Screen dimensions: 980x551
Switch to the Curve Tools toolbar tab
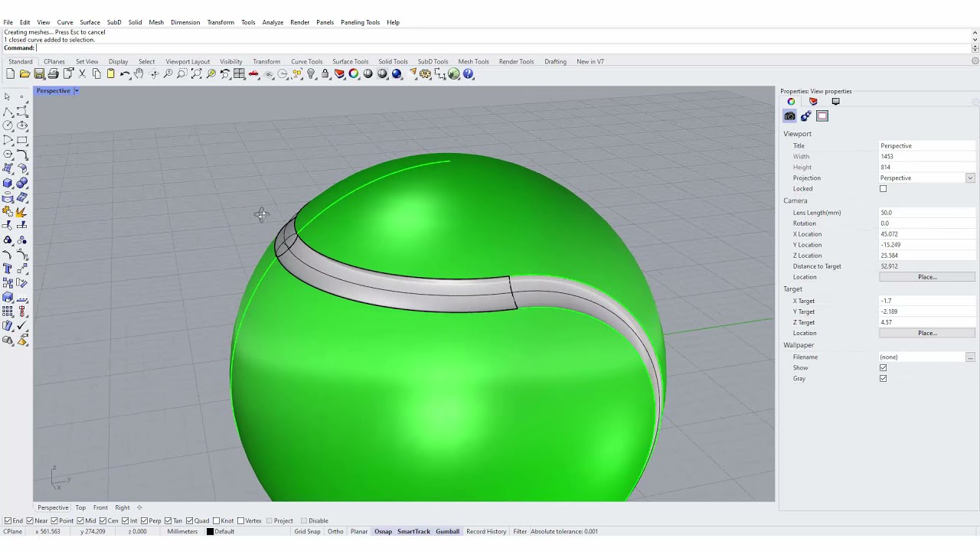pyautogui.click(x=306, y=62)
